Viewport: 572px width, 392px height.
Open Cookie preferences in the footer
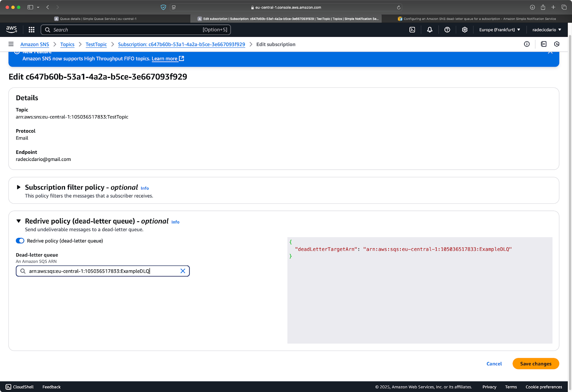click(544, 387)
